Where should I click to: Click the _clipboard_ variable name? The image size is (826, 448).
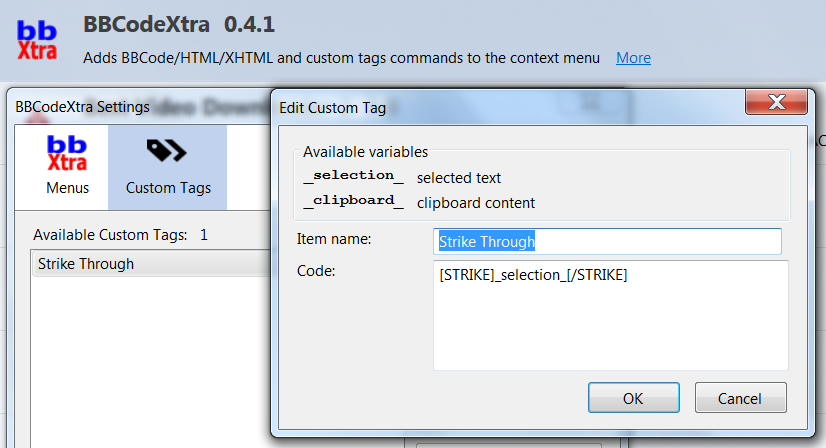354,202
